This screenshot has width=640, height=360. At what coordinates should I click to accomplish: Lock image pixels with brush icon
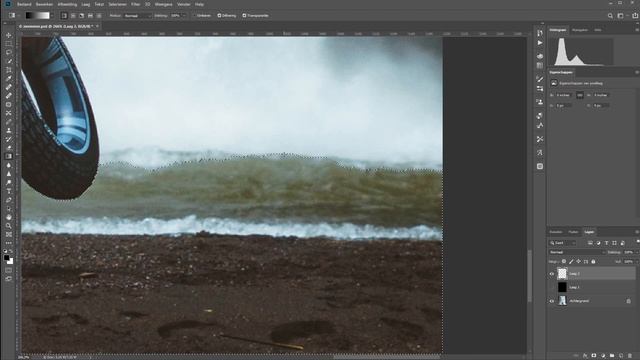[x=571, y=262]
